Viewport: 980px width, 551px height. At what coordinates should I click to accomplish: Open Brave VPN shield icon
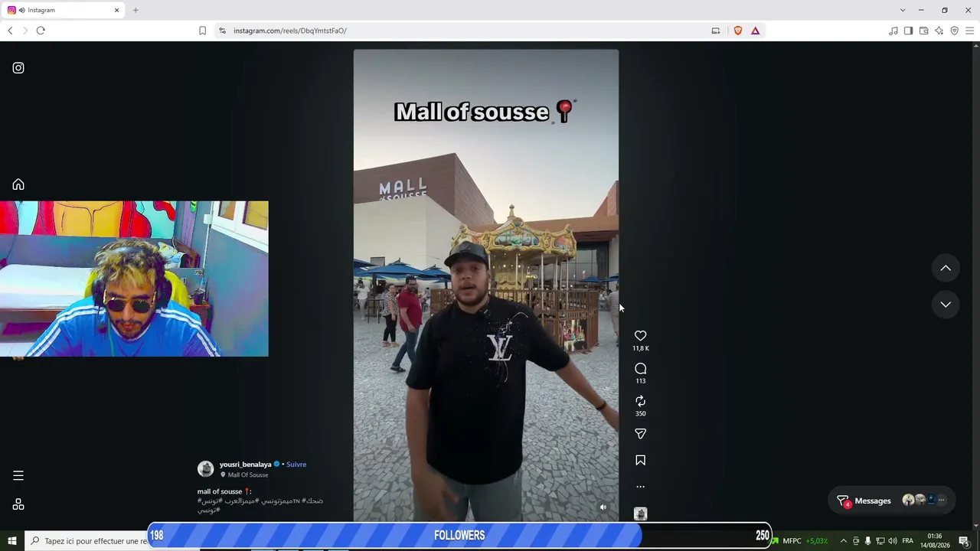[954, 31]
